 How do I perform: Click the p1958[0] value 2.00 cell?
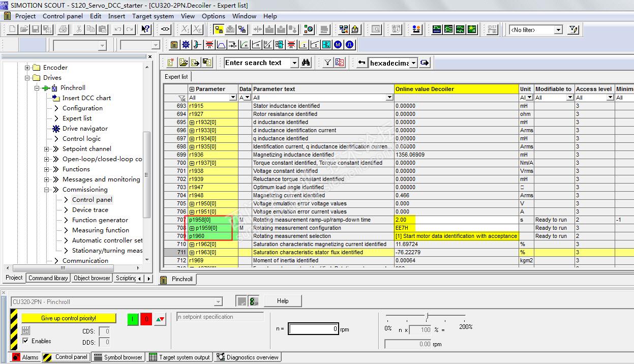point(457,220)
